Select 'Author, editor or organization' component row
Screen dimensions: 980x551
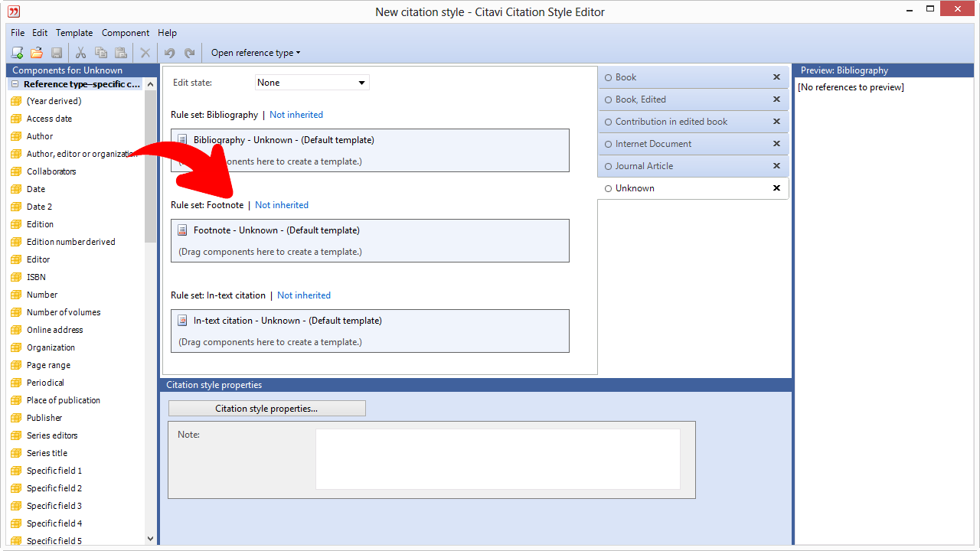point(76,154)
